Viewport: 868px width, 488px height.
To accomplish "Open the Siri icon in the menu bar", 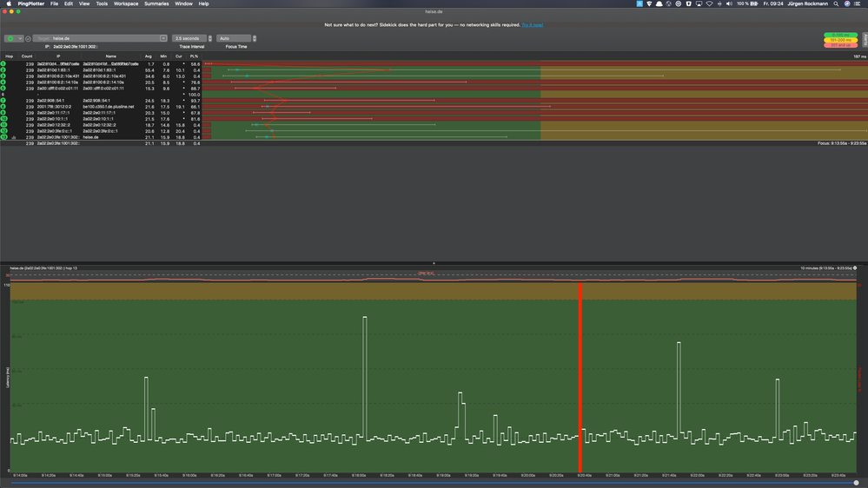I will 847,3.
